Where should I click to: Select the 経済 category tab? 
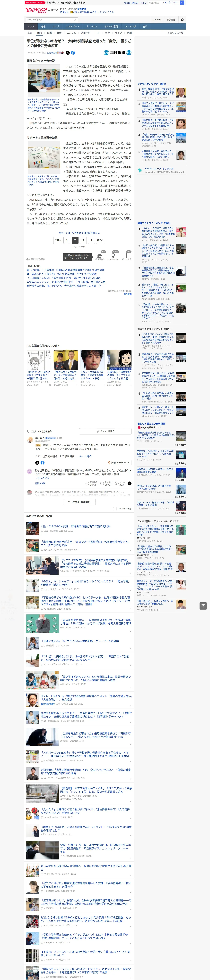pyautogui.click(x=59, y=33)
